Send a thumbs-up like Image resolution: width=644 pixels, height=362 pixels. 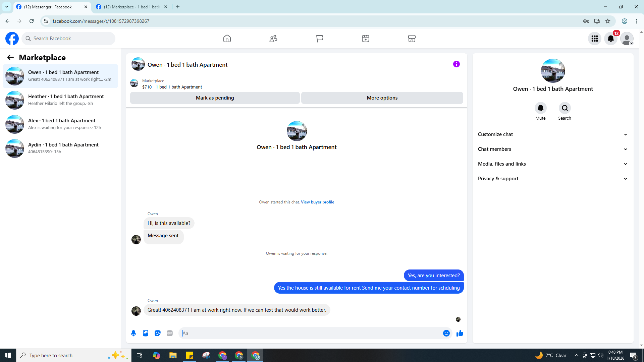[x=460, y=333]
